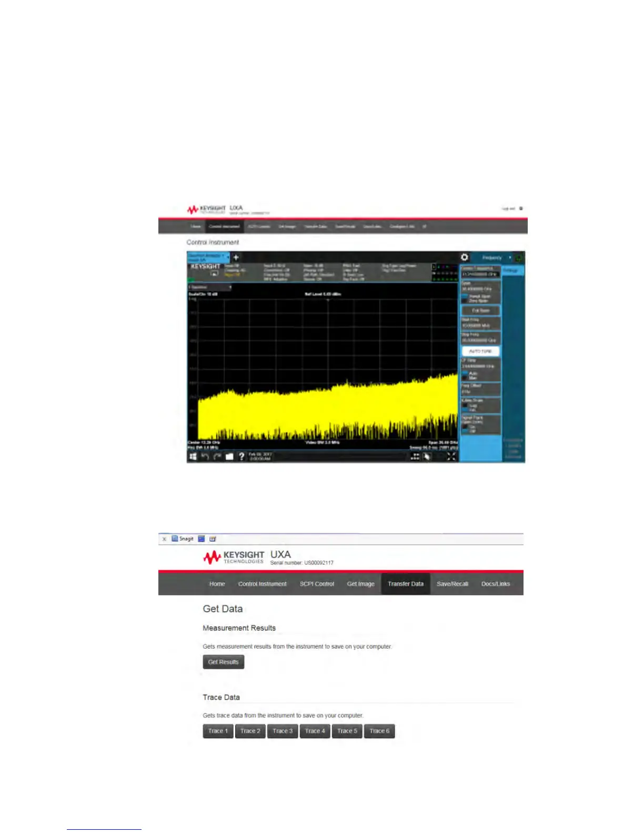Click 'Serial number: US00092117' text
This screenshot has width=644, height=834.
click(x=302, y=563)
